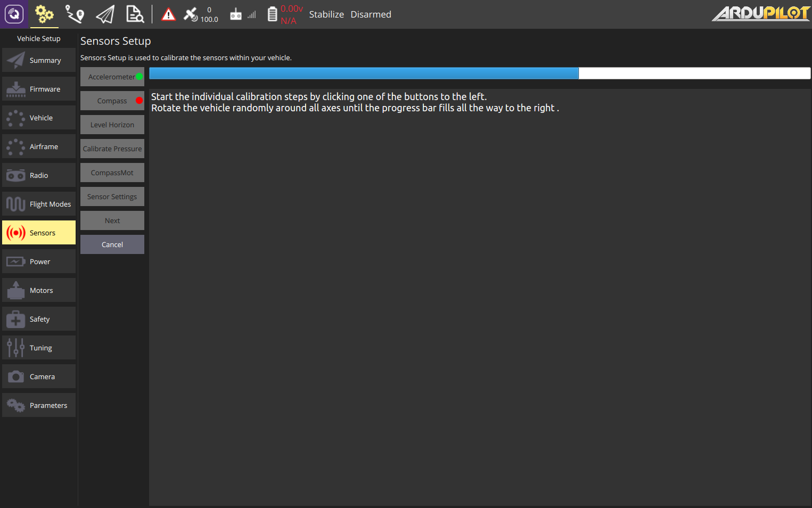This screenshot has width=812, height=508.
Task: Open the Analyze log viewer icon
Action: tap(135, 14)
